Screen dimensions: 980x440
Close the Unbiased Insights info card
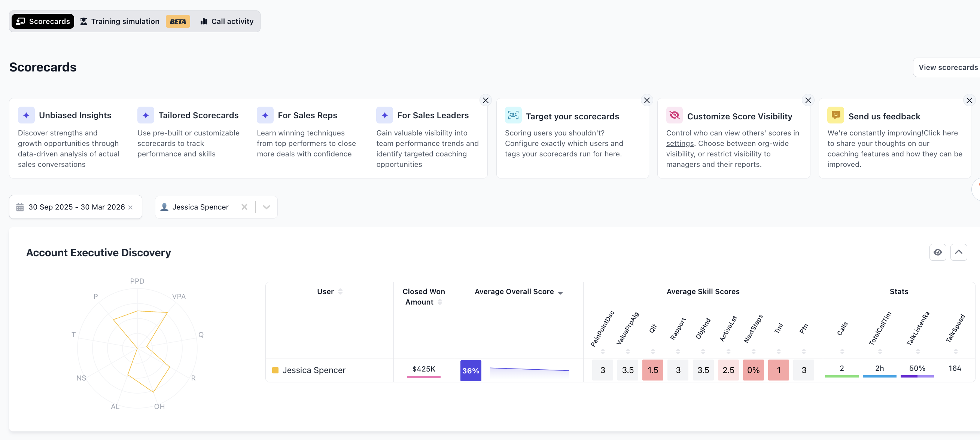pyautogui.click(x=486, y=100)
